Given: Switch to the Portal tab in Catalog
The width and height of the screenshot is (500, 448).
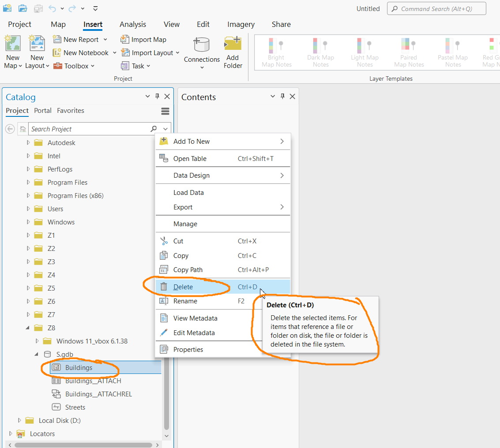Looking at the screenshot, I should pos(42,111).
